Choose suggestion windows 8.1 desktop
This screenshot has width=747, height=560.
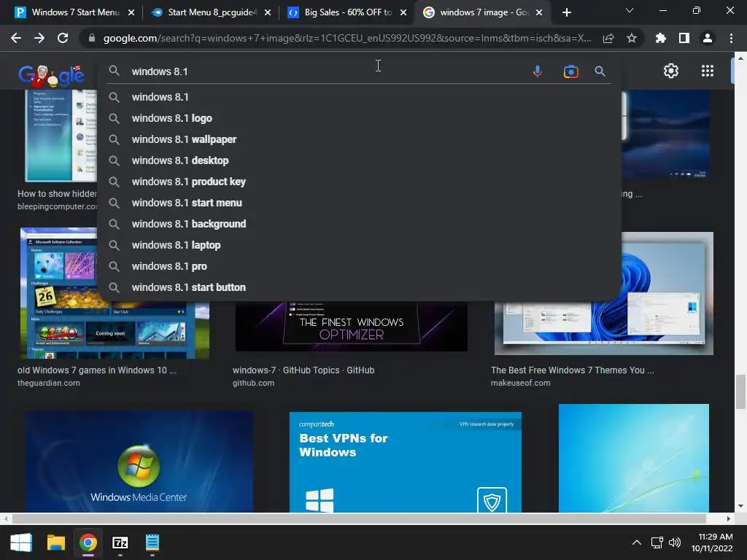click(359, 160)
